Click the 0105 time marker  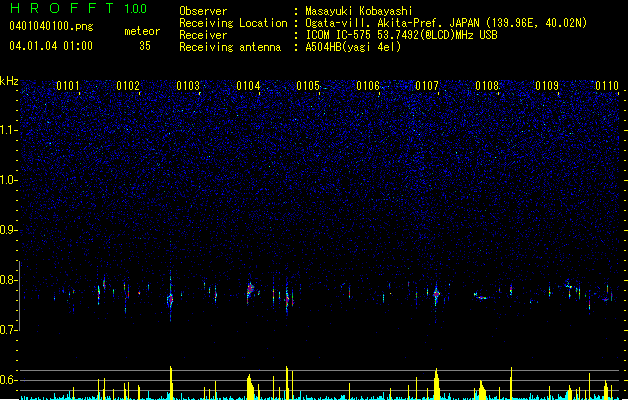(x=308, y=86)
